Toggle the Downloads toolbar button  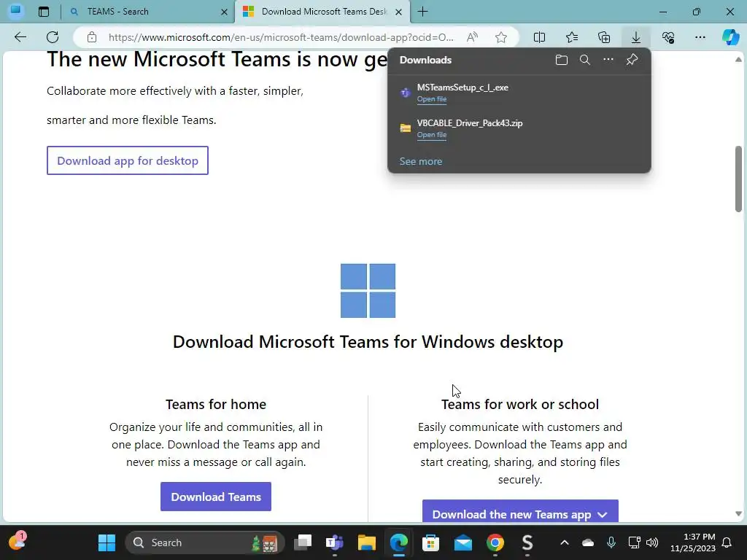636,37
